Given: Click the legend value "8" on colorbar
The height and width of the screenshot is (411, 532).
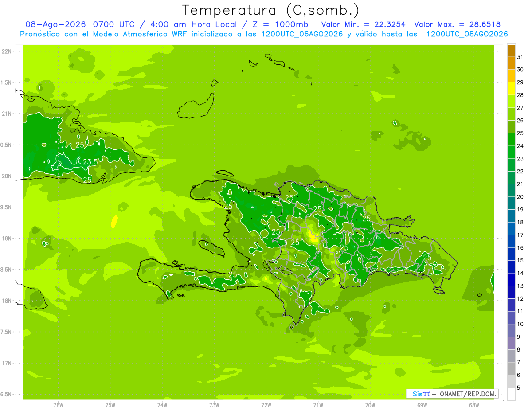Looking at the screenshot, I should click(x=519, y=349).
